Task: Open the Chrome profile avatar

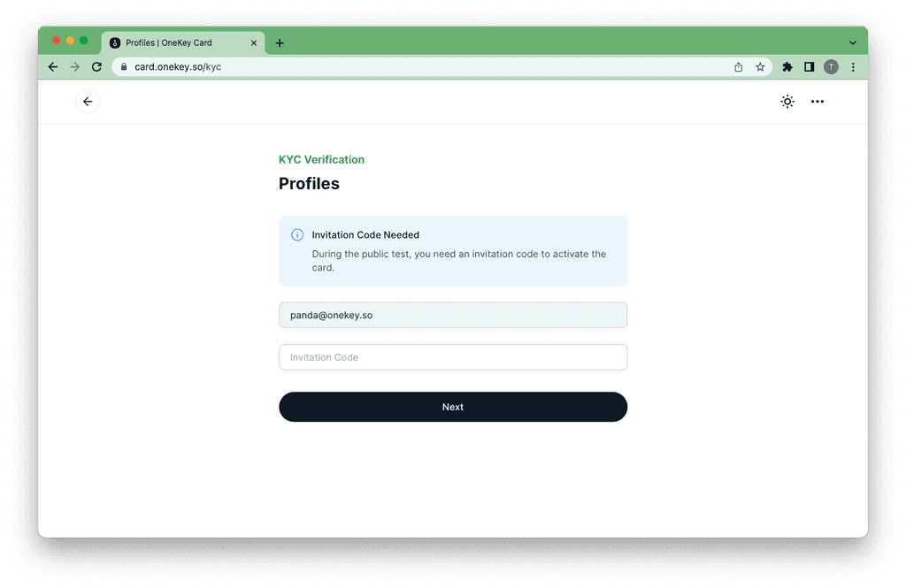Action: 831,67
